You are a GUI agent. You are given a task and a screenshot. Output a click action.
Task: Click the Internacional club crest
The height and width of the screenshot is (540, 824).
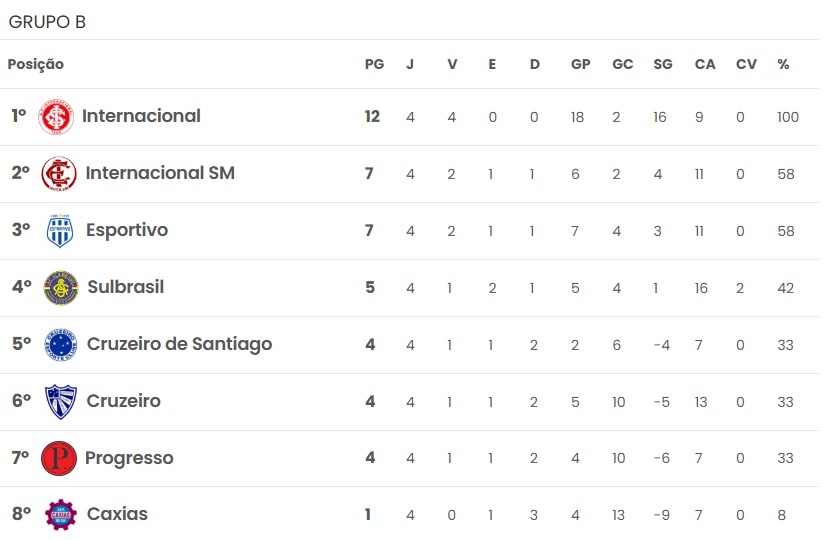(56, 117)
